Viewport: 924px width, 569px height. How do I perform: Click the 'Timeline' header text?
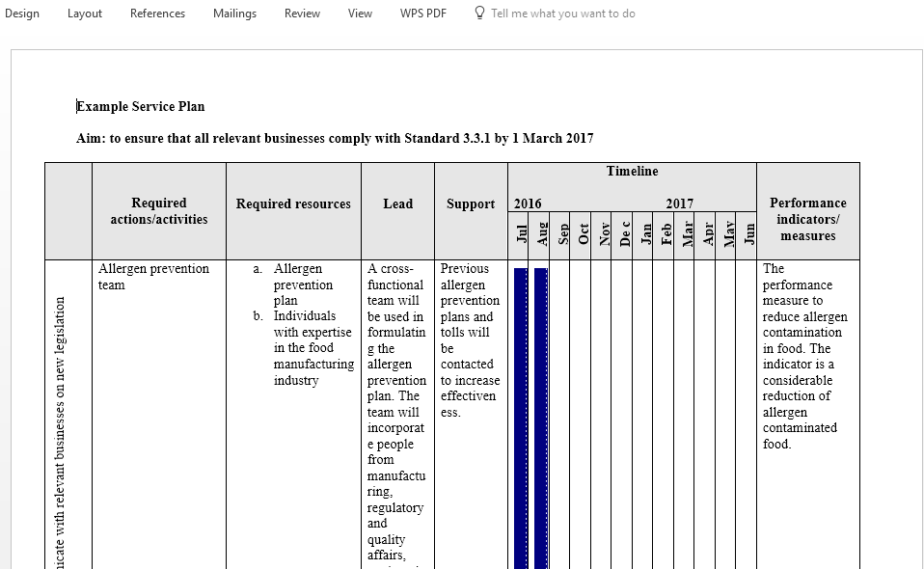[633, 172]
